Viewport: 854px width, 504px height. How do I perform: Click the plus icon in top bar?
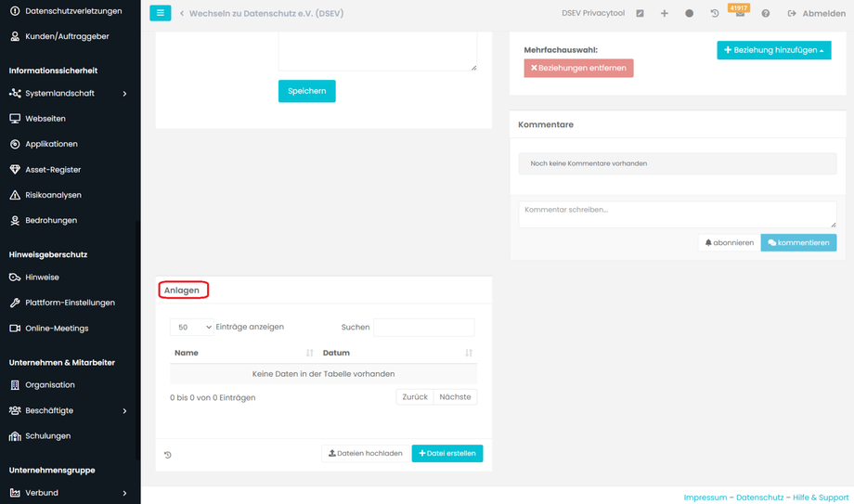664,14
